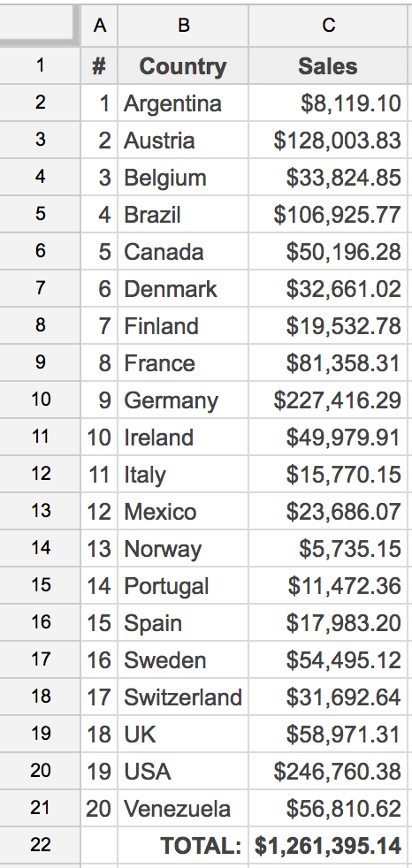The height and width of the screenshot is (868, 412).
Task: Click the Country header cell
Action: [x=183, y=66]
